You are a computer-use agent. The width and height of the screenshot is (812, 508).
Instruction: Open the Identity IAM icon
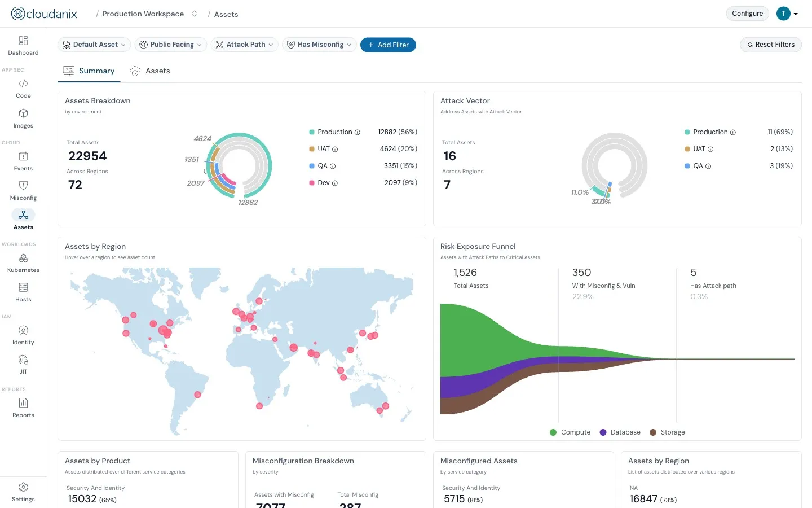coord(23,330)
